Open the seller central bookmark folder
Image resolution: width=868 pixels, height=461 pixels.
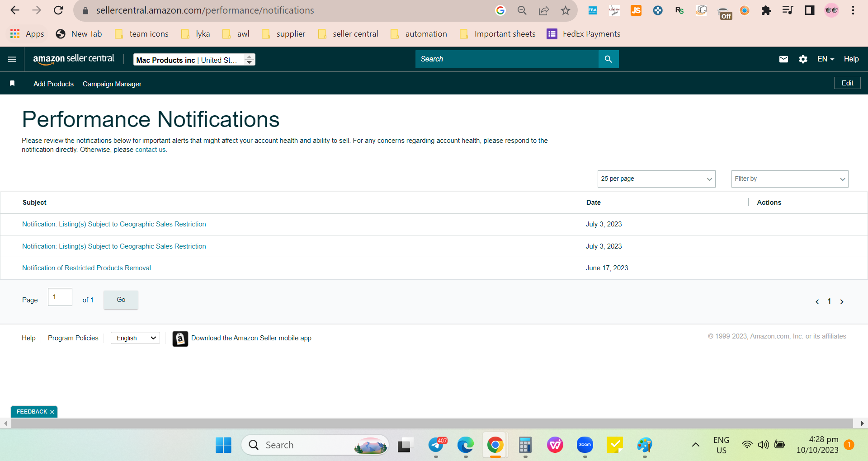(x=348, y=34)
